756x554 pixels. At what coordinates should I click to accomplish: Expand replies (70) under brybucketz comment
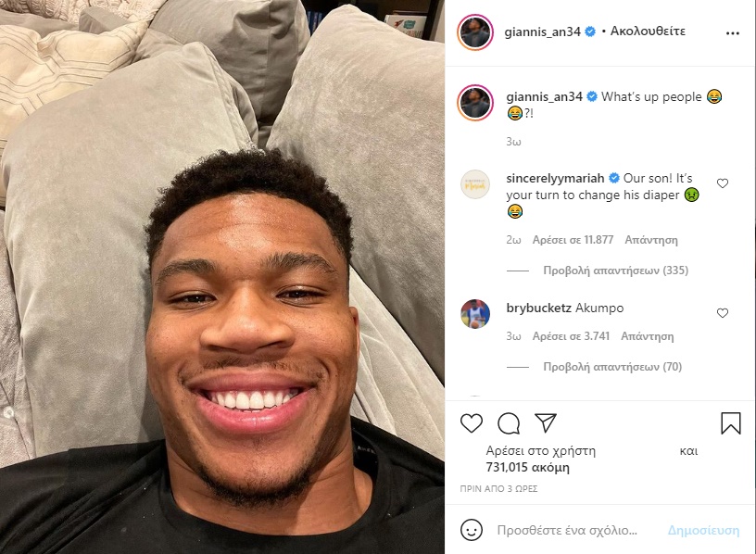[x=612, y=367]
